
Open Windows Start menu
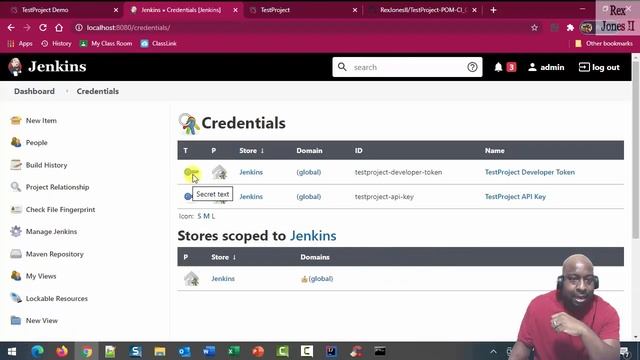[x=12, y=351]
